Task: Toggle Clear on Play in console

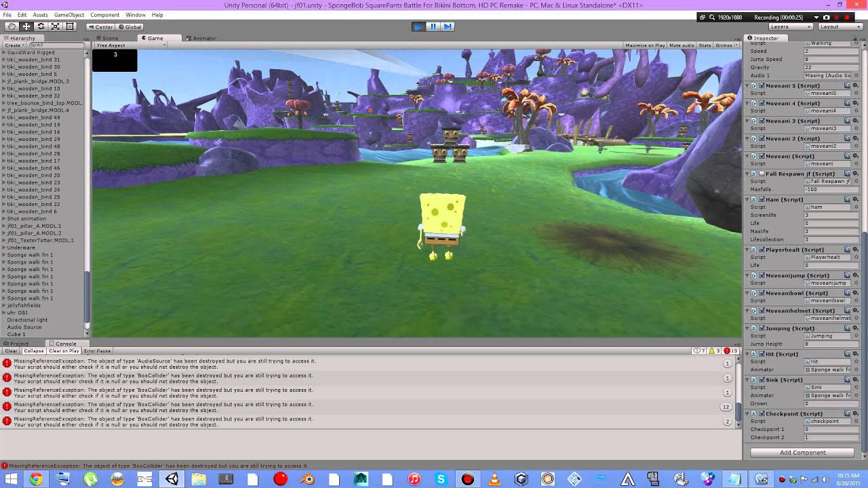Action: 64,351
